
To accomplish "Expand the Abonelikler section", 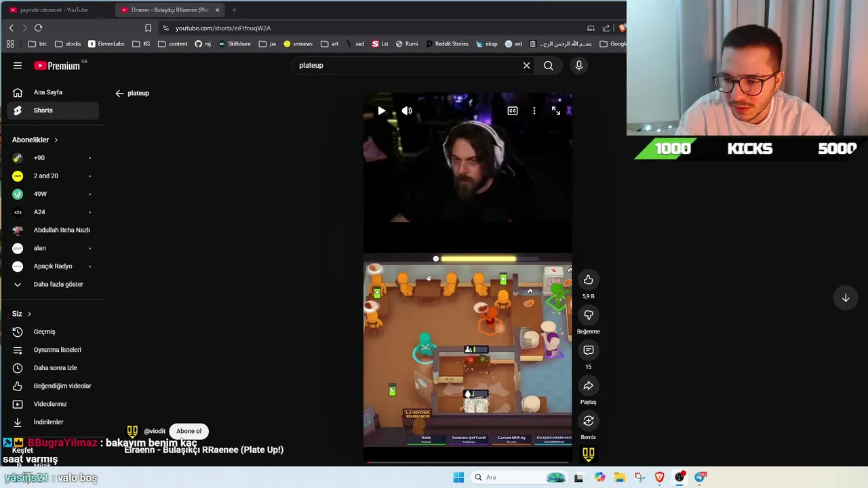I will pos(35,140).
